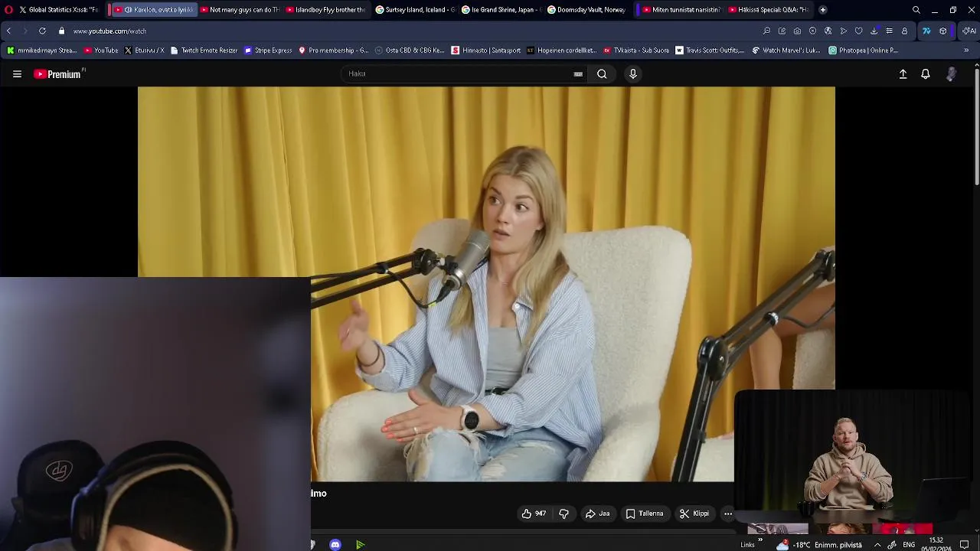Open the Pro membership bookmark
This screenshot has height=551, width=980.
pos(334,51)
